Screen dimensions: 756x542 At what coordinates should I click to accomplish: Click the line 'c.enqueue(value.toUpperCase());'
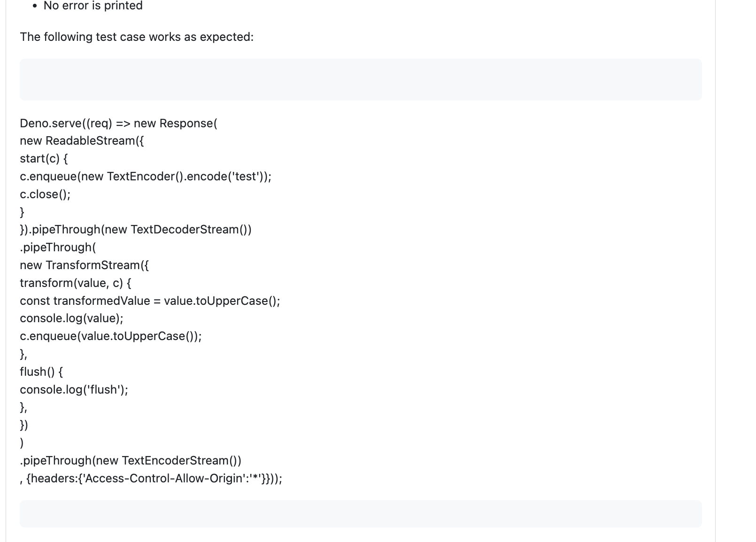111,336
